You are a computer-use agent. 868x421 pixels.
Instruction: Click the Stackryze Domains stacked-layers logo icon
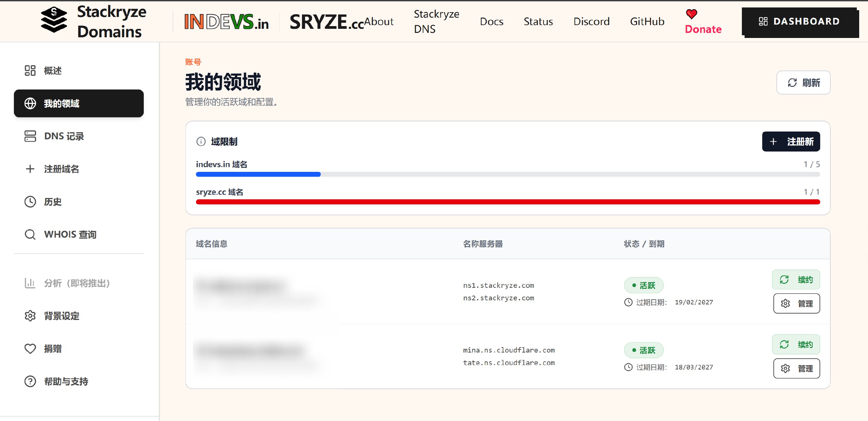(x=54, y=20)
